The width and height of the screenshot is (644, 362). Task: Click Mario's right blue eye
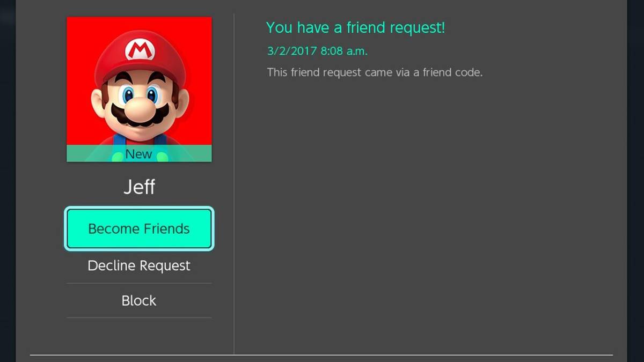click(153, 95)
